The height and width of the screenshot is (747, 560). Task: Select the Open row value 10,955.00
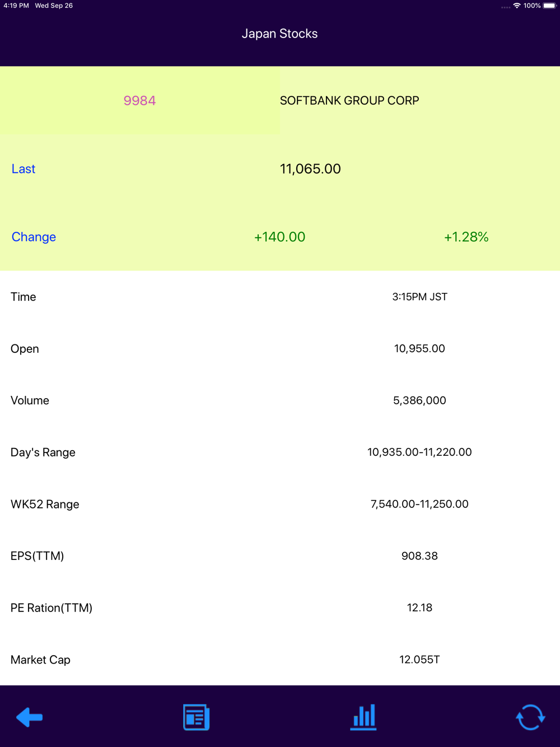tap(419, 348)
